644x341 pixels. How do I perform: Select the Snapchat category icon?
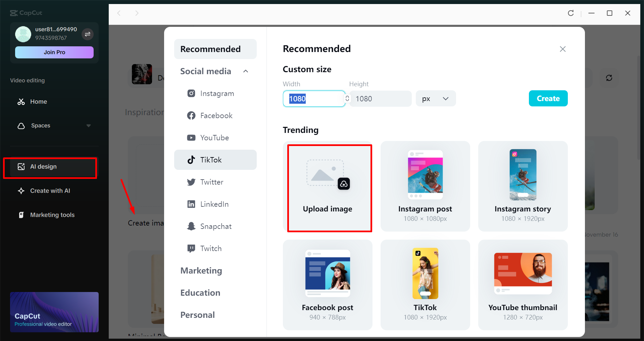191,226
